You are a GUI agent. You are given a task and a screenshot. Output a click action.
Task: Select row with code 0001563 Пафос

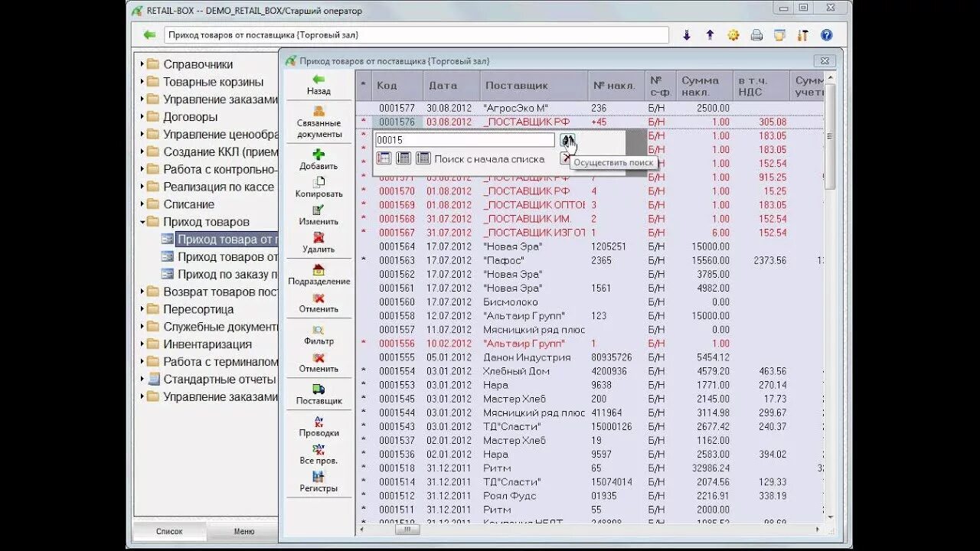pyautogui.click(x=590, y=260)
